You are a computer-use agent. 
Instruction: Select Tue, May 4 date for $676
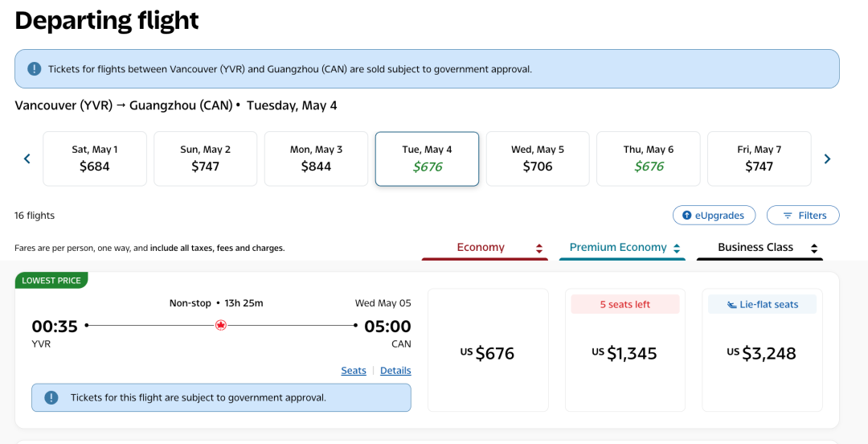[427, 158]
